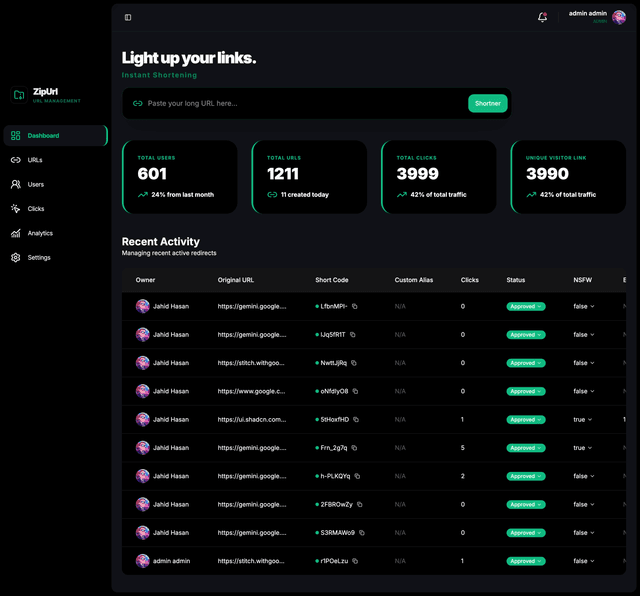Click the Total Clicks value 3999
Image resolution: width=640 pixels, height=596 pixels.
418,174
